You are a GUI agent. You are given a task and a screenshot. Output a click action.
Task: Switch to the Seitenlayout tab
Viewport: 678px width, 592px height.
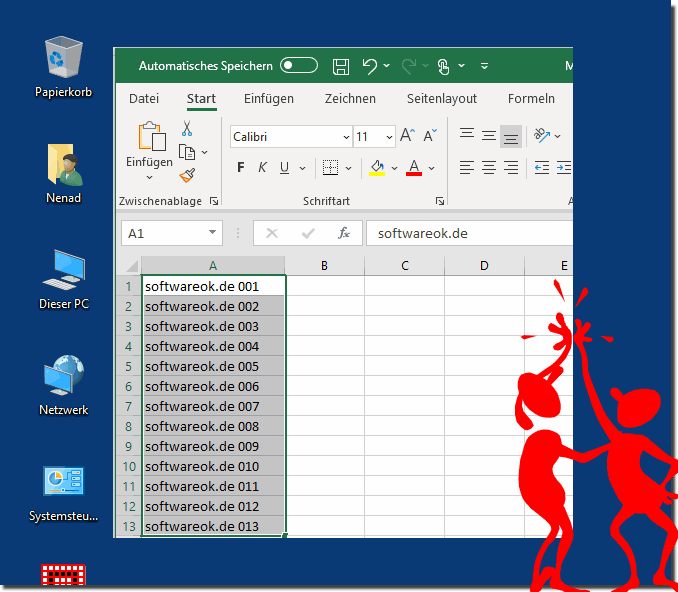[441, 99]
